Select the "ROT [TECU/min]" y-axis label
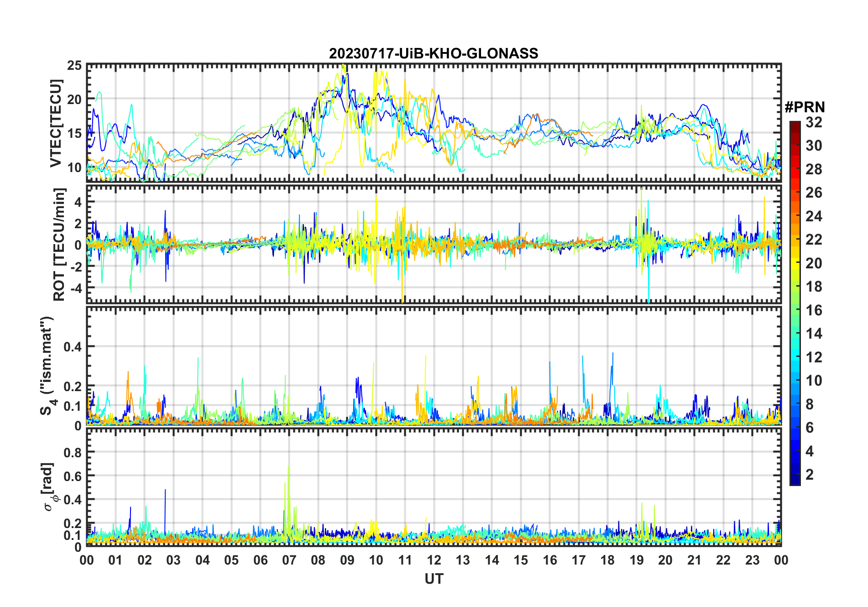Image resolution: width=868 pixels, height=607 pixels. (x=59, y=244)
